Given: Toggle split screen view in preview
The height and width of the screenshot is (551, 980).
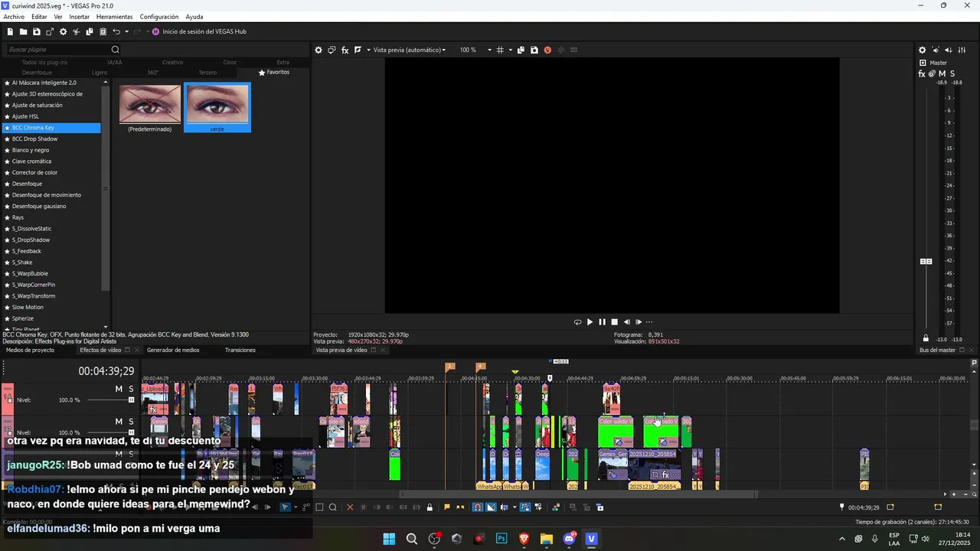Looking at the screenshot, I should click(358, 50).
